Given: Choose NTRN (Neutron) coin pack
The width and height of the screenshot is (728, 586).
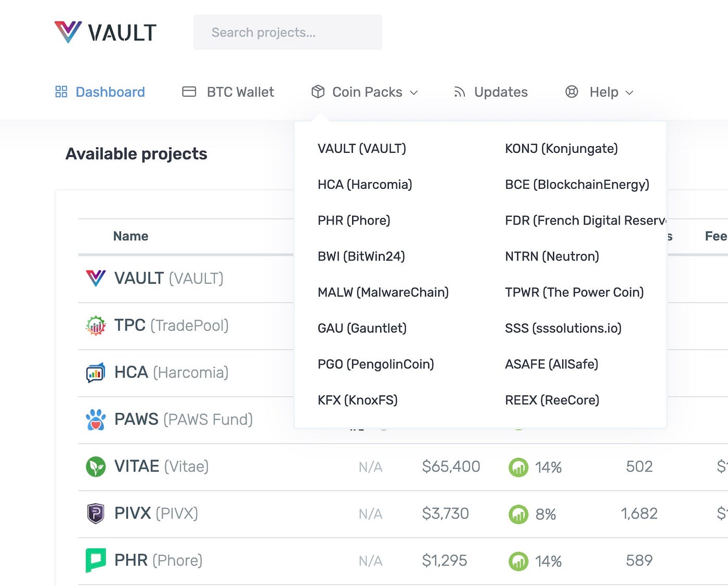Looking at the screenshot, I should [x=552, y=256].
